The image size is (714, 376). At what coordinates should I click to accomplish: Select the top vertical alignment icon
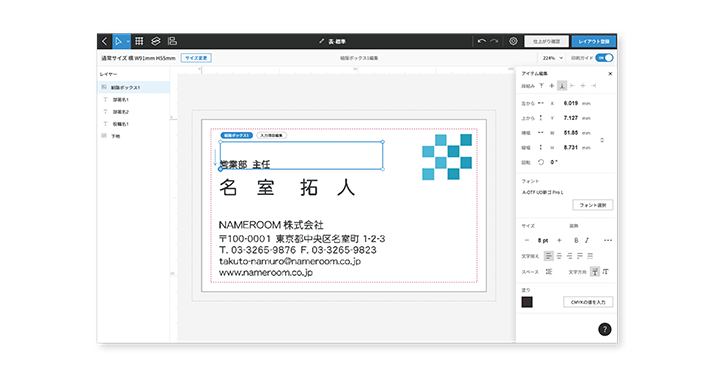point(541,86)
